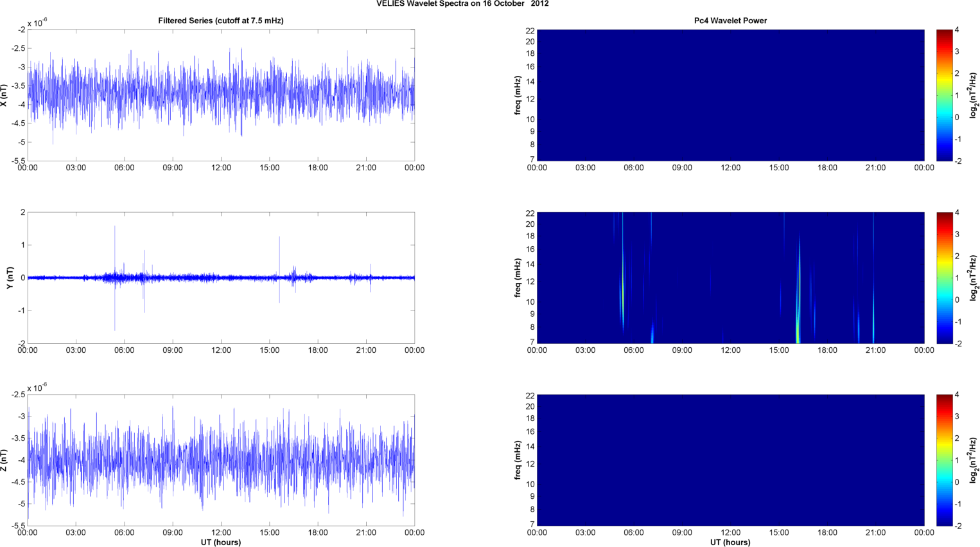
Task: Click the colorbar beside the Y wavelet spectrogram
Action: (x=944, y=278)
